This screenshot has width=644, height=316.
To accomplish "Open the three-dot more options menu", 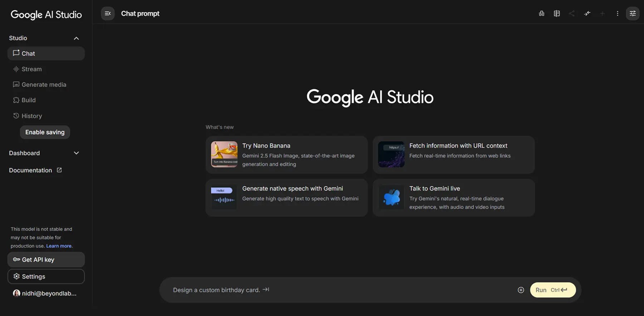I will pos(617,14).
